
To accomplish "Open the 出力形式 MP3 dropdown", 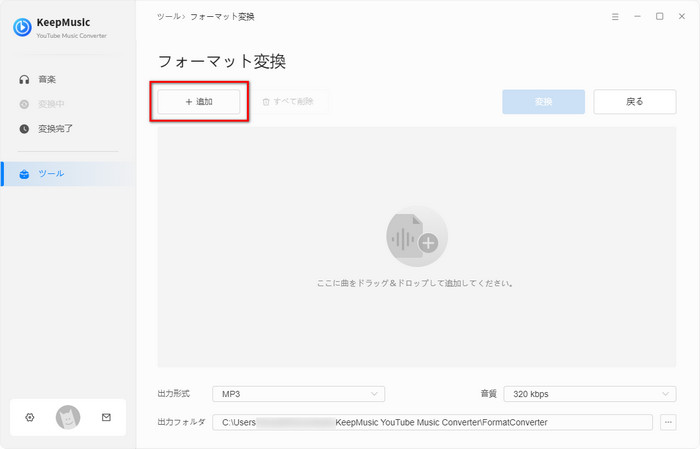I will 298,394.
